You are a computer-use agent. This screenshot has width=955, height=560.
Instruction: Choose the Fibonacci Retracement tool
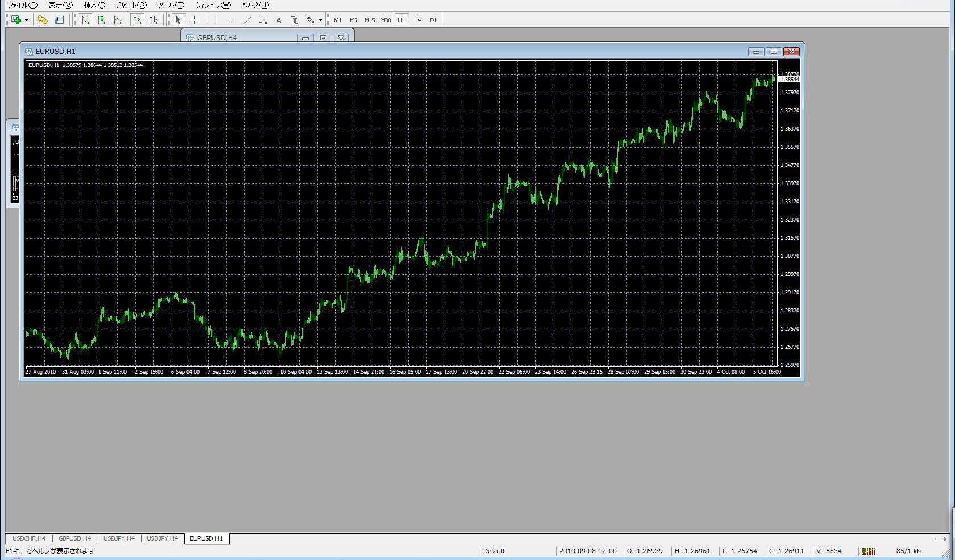pyautogui.click(x=263, y=20)
